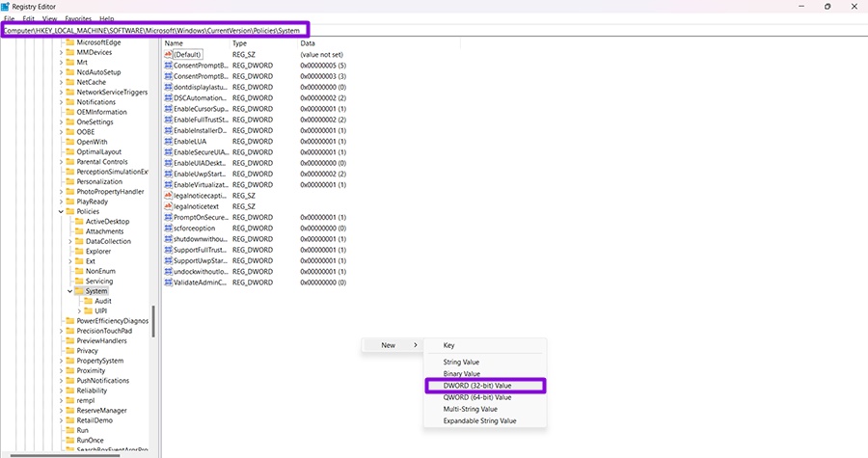Image resolution: width=868 pixels, height=458 pixels.
Task: Open the New context menu item
Action: (392, 345)
